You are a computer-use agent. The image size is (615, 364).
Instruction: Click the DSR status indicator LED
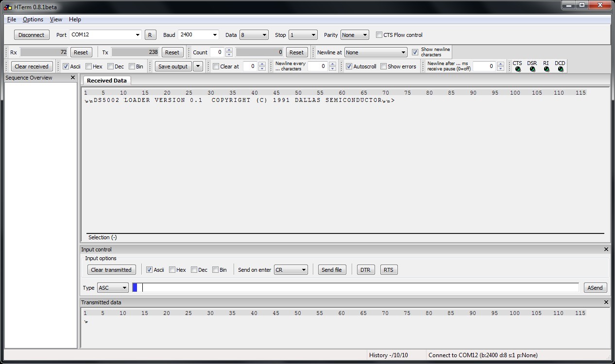(532, 69)
